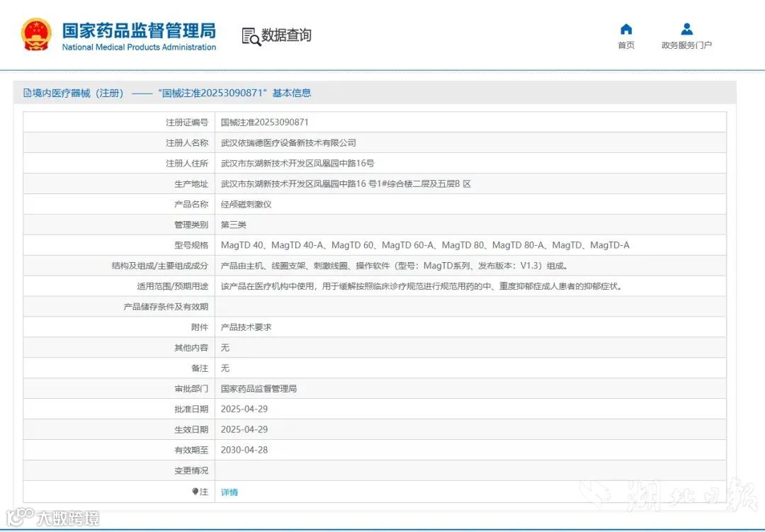
Task: Click 国家药品监督管理局 site title
Action: pos(139,30)
